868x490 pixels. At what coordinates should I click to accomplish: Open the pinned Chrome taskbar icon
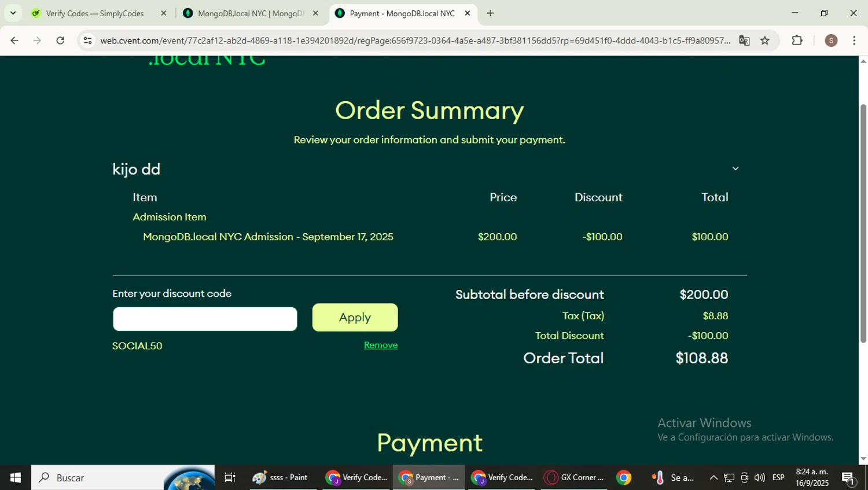click(x=624, y=477)
